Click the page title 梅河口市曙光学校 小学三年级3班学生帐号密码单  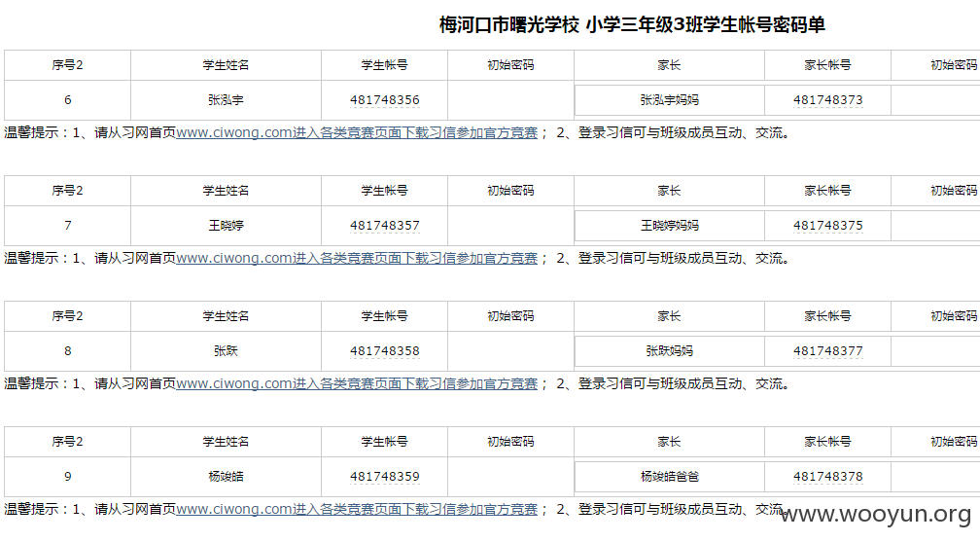(x=632, y=25)
